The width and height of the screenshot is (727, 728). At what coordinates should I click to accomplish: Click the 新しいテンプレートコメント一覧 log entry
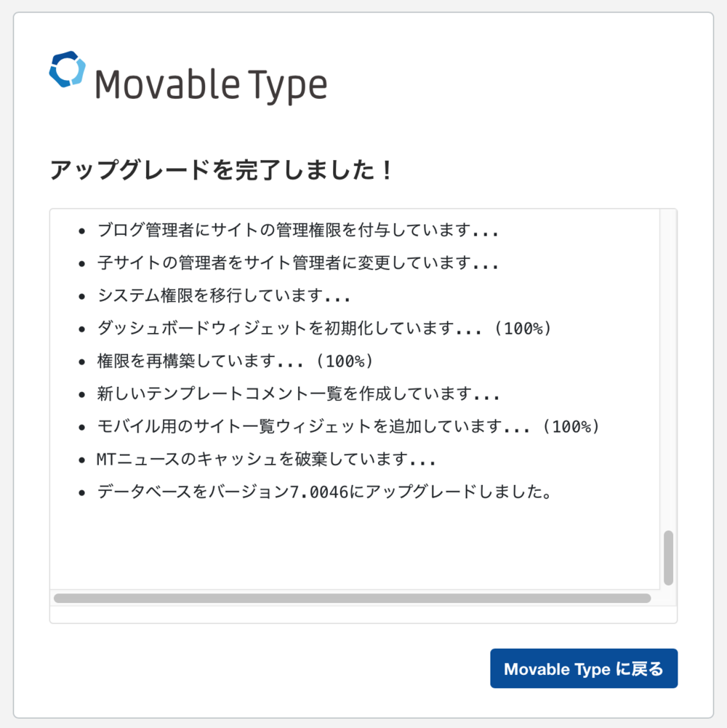tap(297, 394)
